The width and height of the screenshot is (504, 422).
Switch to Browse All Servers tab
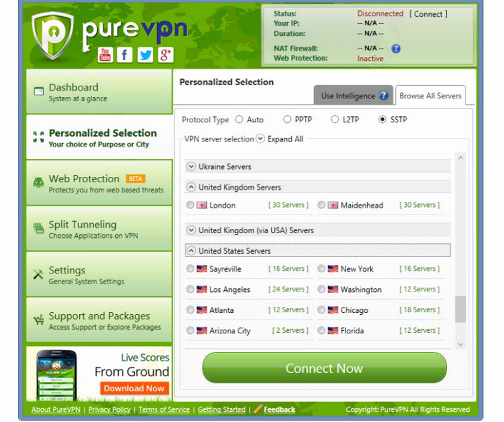click(x=430, y=95)
